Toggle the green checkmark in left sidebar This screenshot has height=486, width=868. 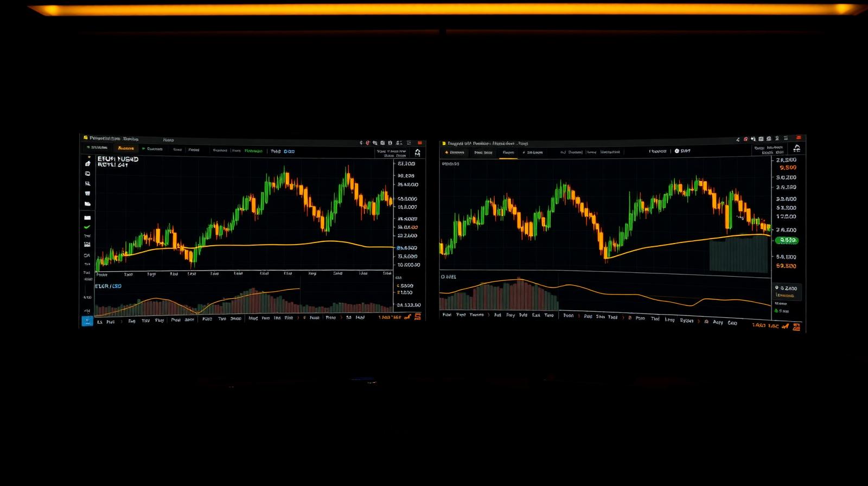click(87, 227)
